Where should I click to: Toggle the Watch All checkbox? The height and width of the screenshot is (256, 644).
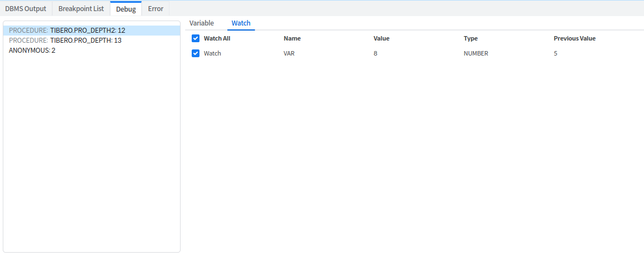196,38
